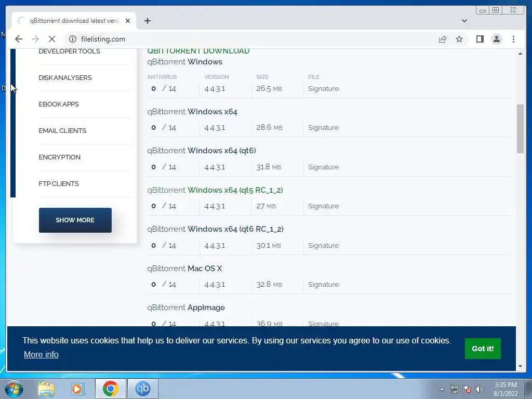Image resolution: width=532 pixels, height=399 pixels.
Task: Click the SHOW MORE button
Action: [x=75, y=220]
